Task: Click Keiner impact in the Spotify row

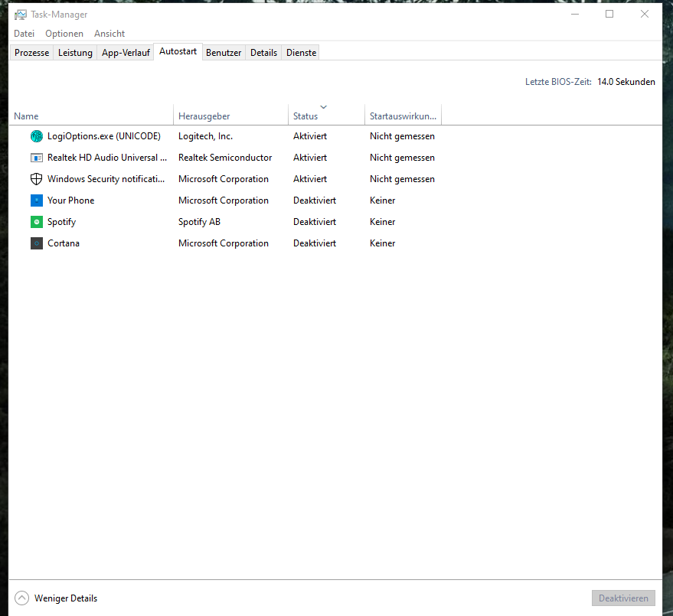Action: 382,222
